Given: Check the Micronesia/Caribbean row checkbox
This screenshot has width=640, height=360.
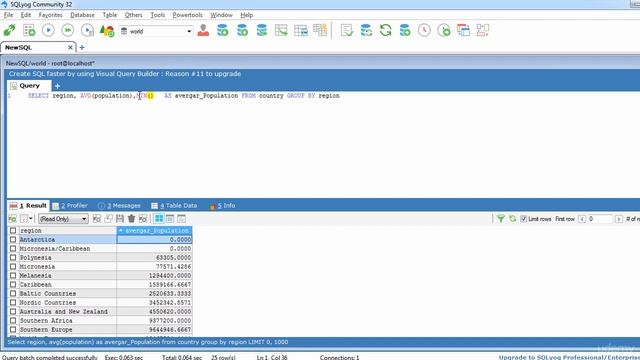Looking at the screenshot, I should 13,249.
